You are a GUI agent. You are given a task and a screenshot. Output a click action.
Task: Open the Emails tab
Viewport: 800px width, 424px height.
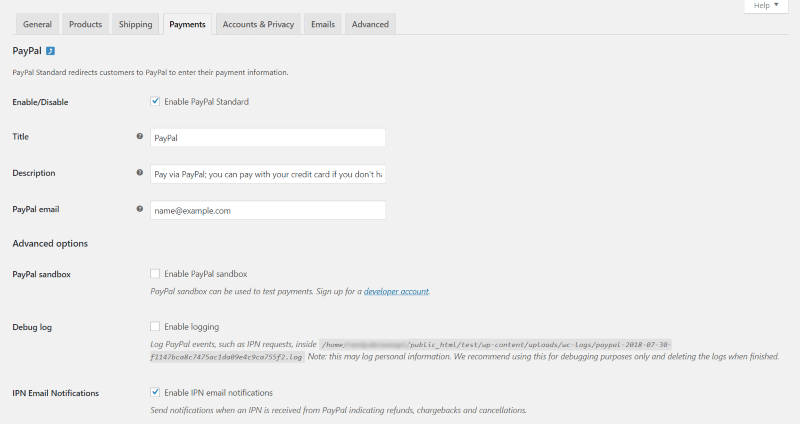(x=323, y=24)
